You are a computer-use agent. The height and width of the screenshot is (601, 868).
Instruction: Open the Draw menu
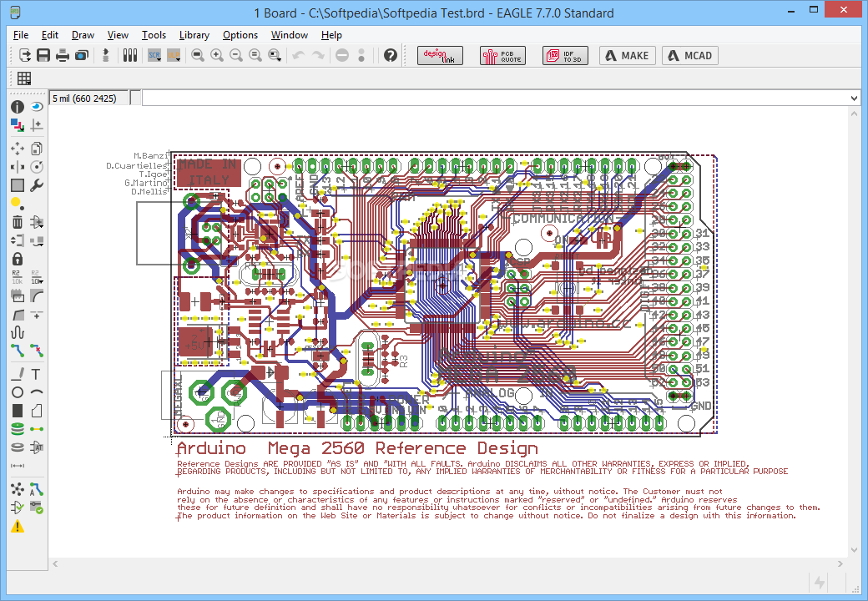[x=83, y=35]
